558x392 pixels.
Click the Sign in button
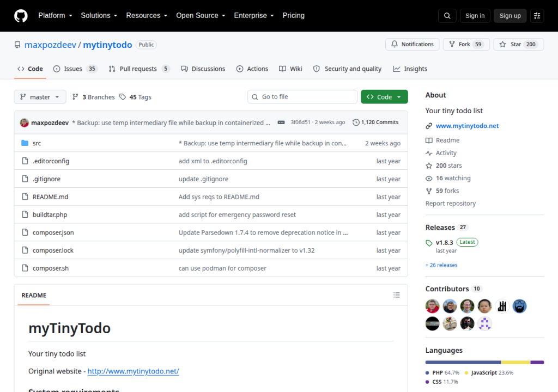(x=475, y=16)
